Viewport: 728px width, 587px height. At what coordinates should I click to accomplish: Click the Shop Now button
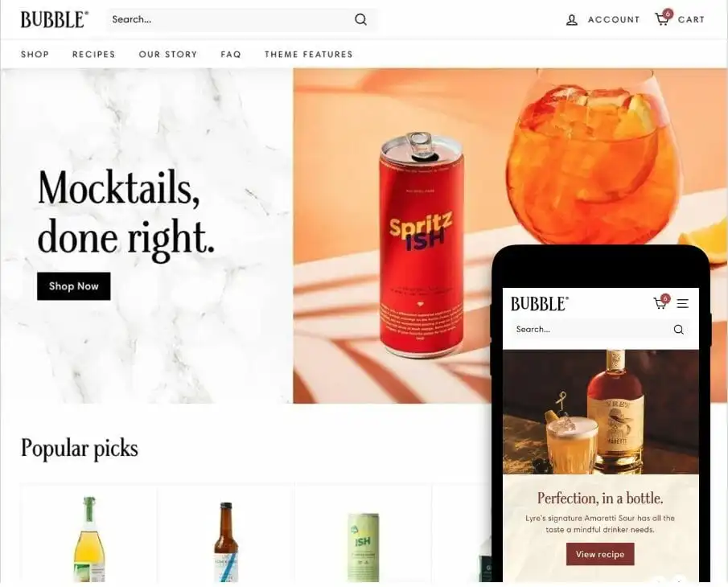pyautogui.click(x=74, y=286)
